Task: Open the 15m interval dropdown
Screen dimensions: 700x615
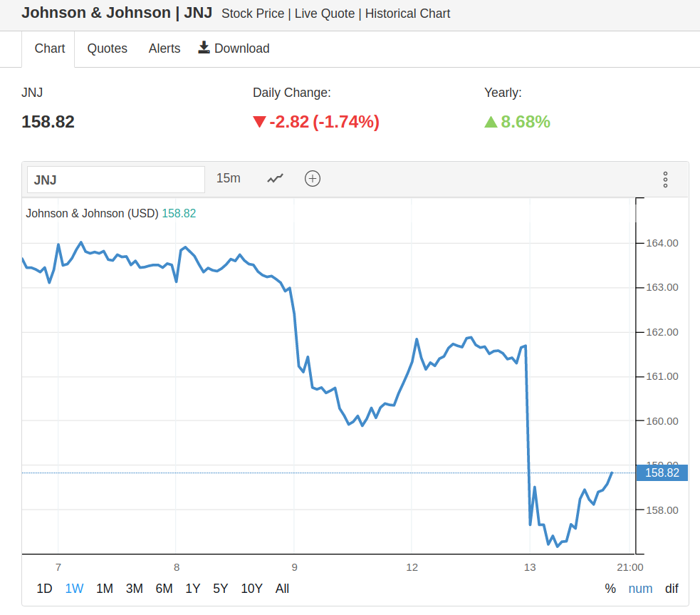Action: click(x=228, y=178)
